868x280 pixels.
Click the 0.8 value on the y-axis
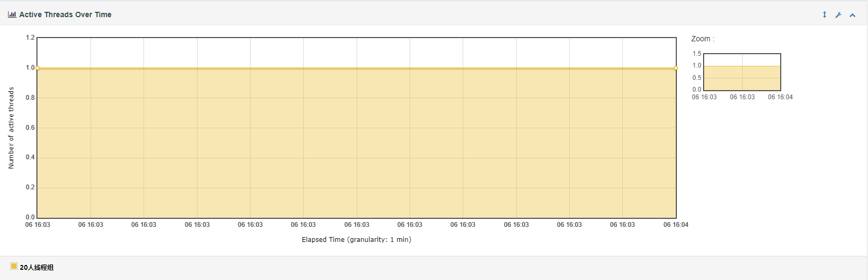(x=30, y=98)
